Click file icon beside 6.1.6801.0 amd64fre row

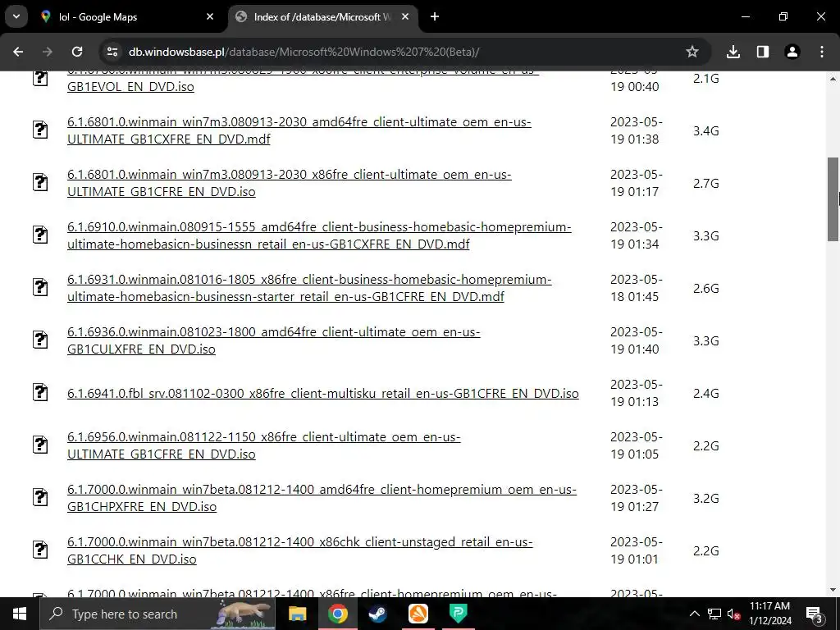(40, 130)
